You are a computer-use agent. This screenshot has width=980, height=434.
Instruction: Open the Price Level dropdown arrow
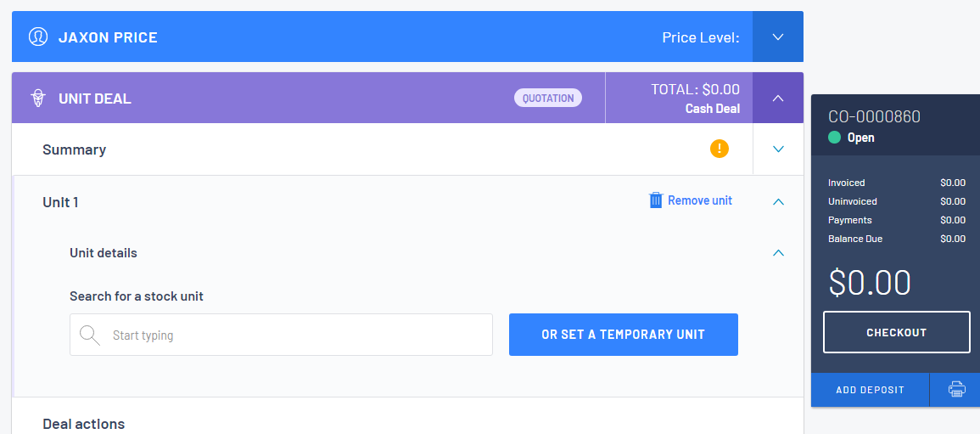(778, 37)
